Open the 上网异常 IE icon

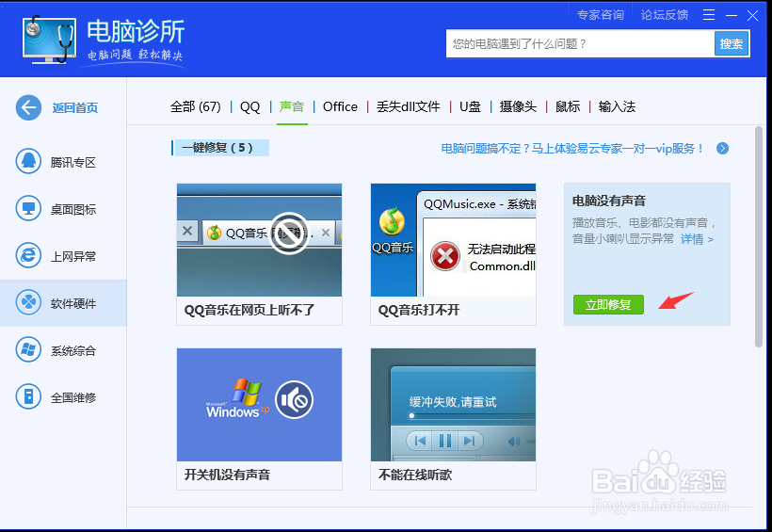[x=28, y=255]
